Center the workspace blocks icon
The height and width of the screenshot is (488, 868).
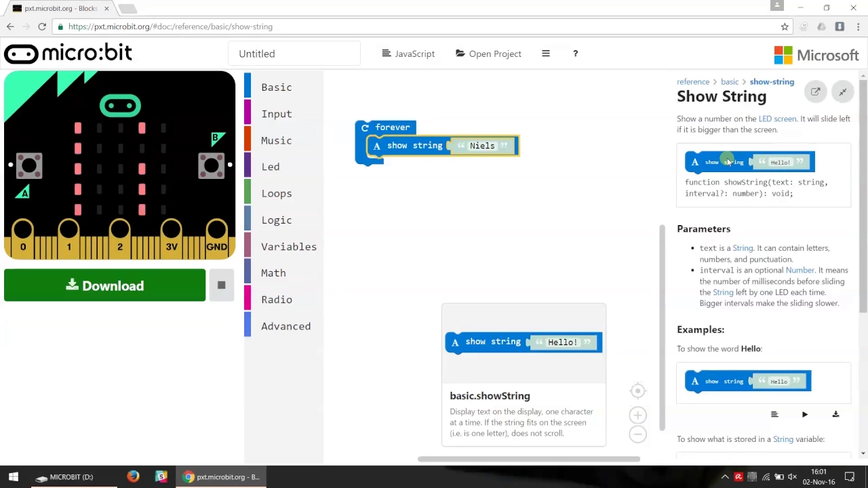coord(637,390)
